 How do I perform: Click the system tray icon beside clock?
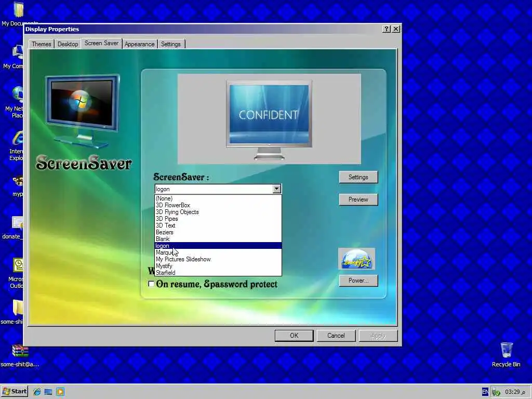tap(496, 392)
